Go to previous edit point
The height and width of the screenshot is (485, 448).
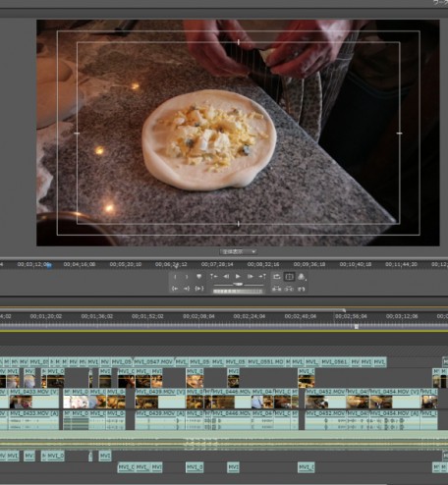pos(213,277)
